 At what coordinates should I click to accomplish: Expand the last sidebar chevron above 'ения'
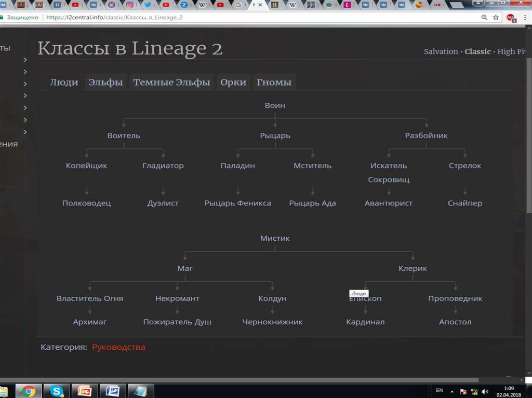(x=25, y=132)
